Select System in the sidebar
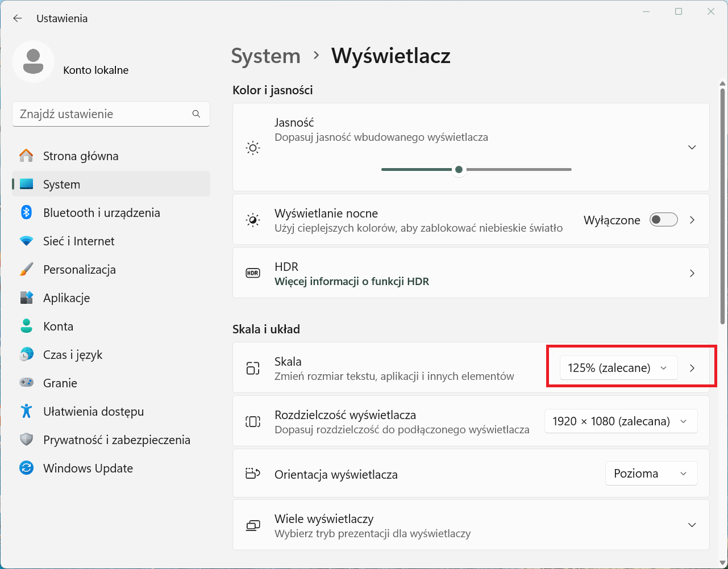This screenshot has width=728, height=569. click(111, 184)
